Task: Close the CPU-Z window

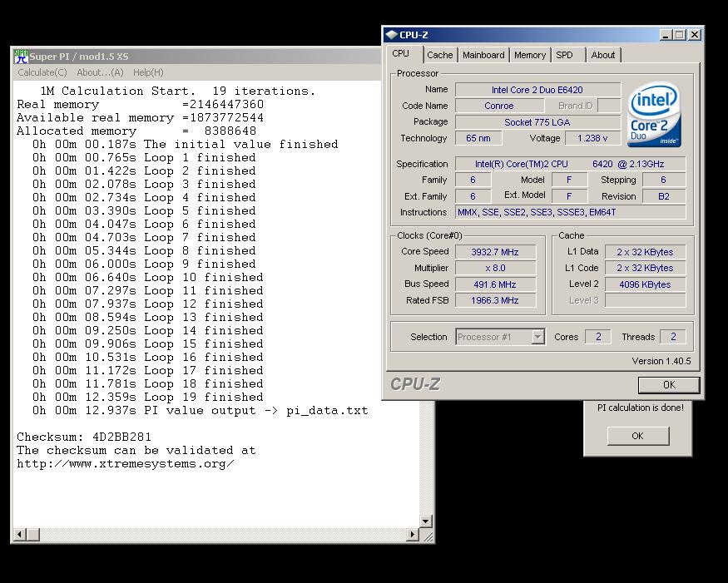Action: pyautogui.click(x=694, y=35)
